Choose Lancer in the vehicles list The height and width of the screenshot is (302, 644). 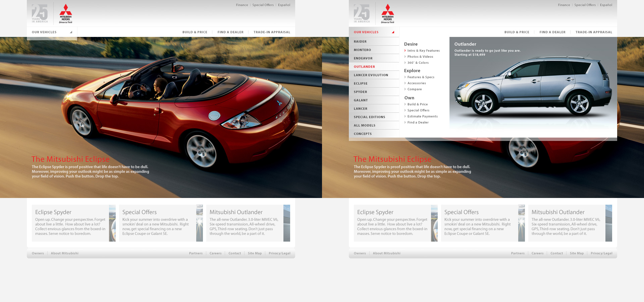click(374, 109)
